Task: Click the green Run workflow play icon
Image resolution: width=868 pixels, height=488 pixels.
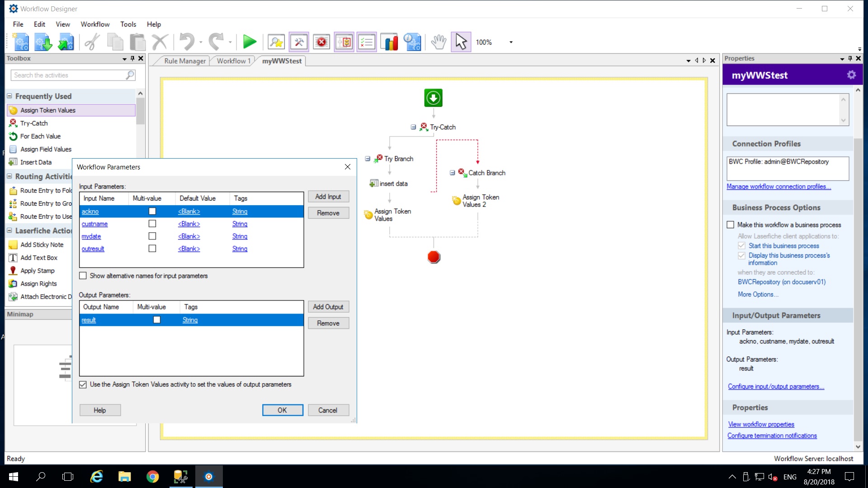Action: click(250, 42)
